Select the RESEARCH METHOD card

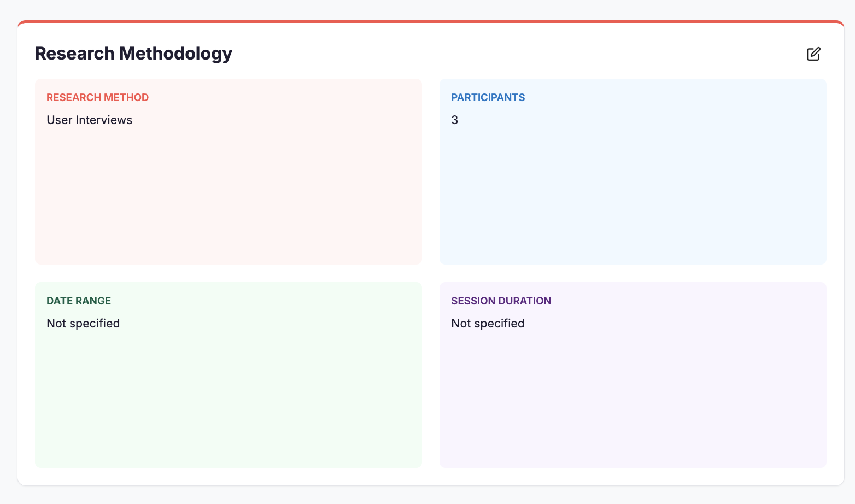coord(228,171)
